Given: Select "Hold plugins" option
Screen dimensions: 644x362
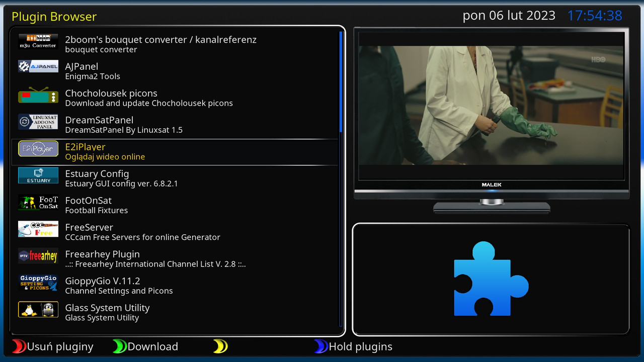Looking at the screenshot, I should point(361,347).
